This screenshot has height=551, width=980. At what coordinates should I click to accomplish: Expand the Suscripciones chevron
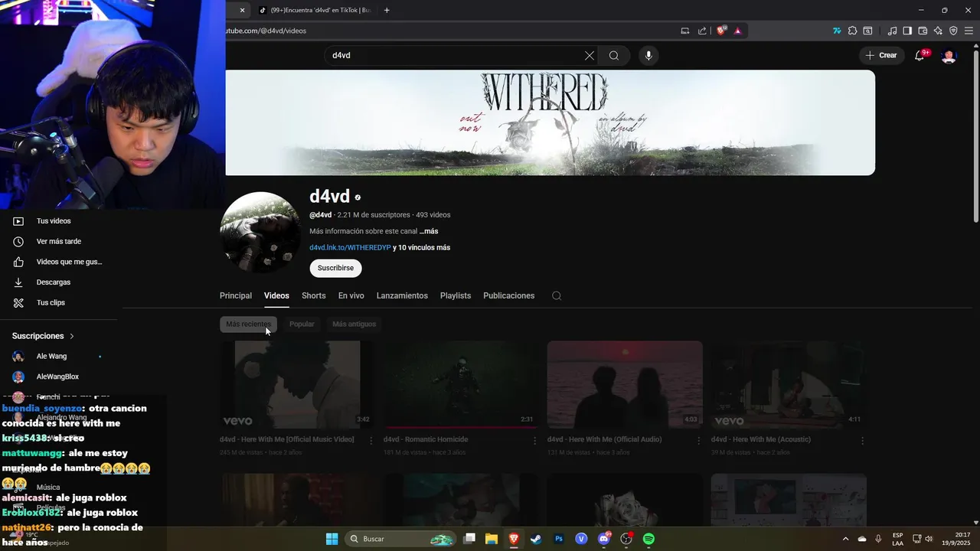pyautogui.click(x=72, y=336)
